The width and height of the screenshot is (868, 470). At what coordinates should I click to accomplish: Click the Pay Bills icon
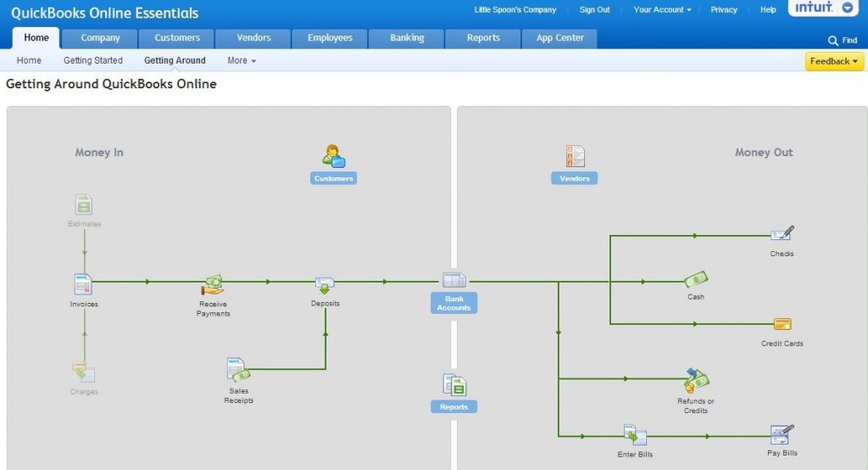[782, 434]
